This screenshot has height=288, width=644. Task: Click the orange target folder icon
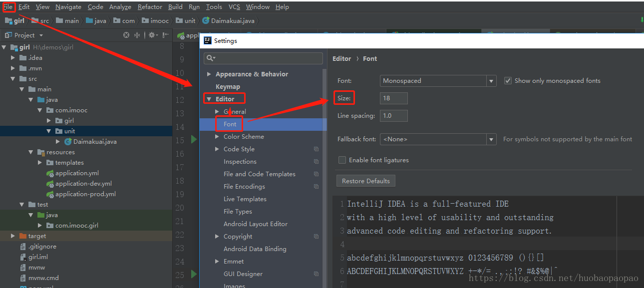[23, 236]
